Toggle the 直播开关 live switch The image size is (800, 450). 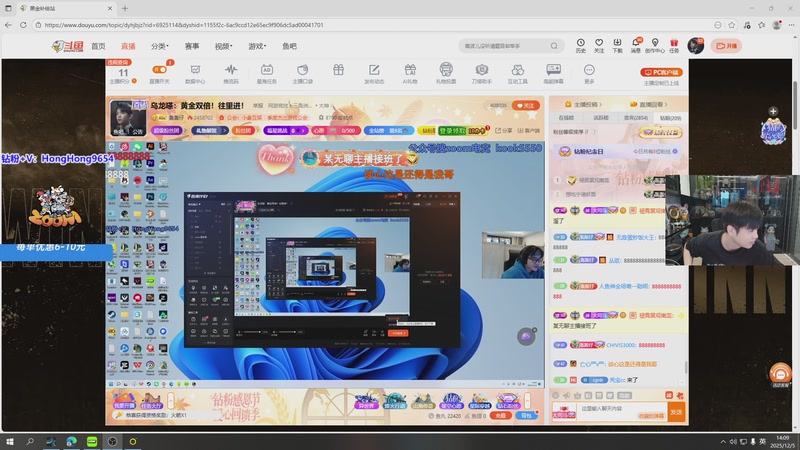(159, 70)
